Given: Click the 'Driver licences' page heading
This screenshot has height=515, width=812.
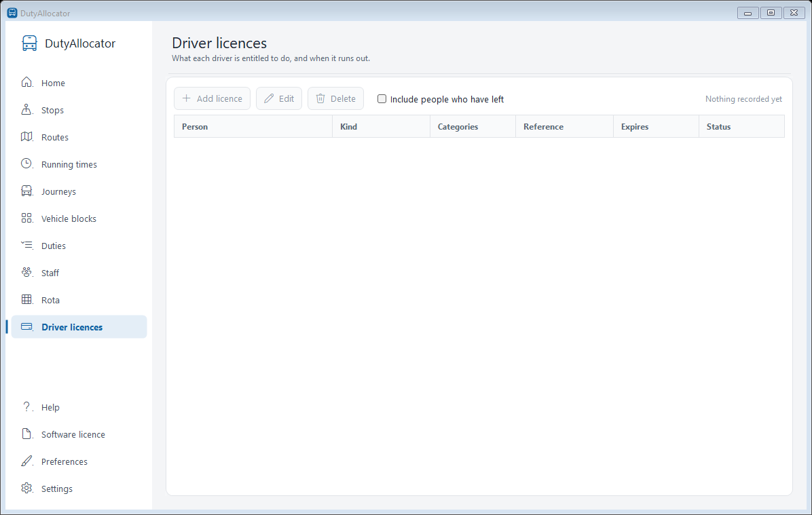Looking at the screenshot, I should click(219, 43).
